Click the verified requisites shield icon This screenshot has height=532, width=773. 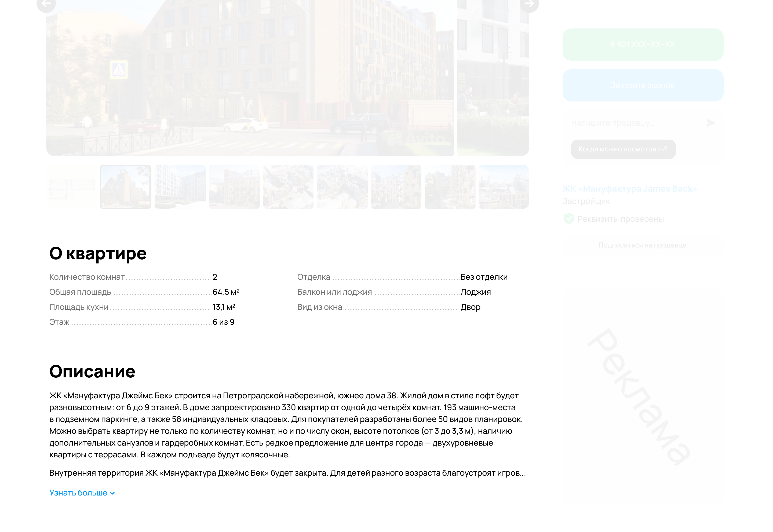tap(569, 219)
